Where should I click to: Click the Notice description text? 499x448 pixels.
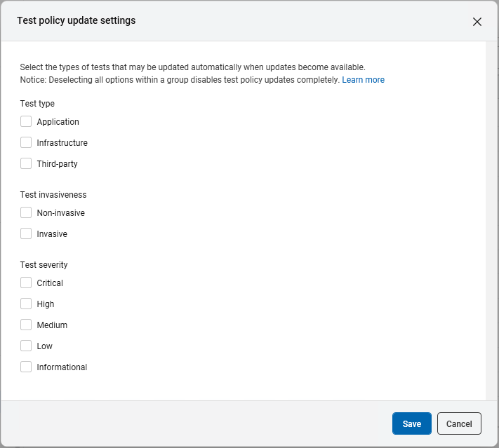pyautogui.click(x=180, y=80)
